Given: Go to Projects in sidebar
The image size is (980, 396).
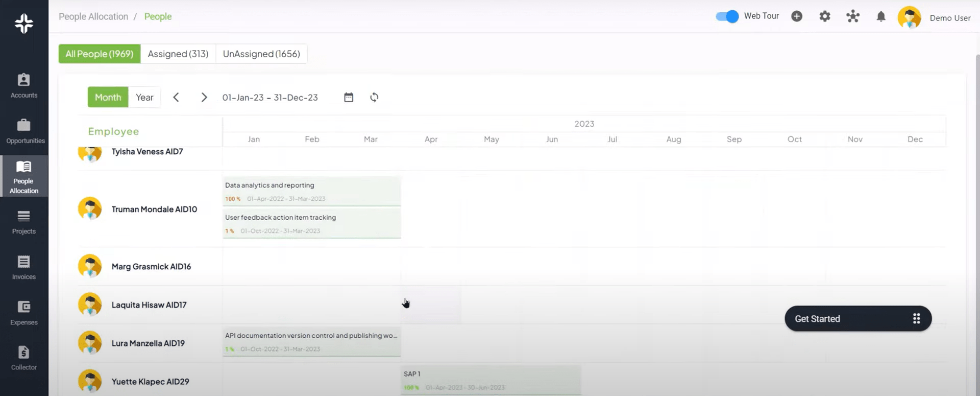Looking at the screenshot, I should coord(24,222).
